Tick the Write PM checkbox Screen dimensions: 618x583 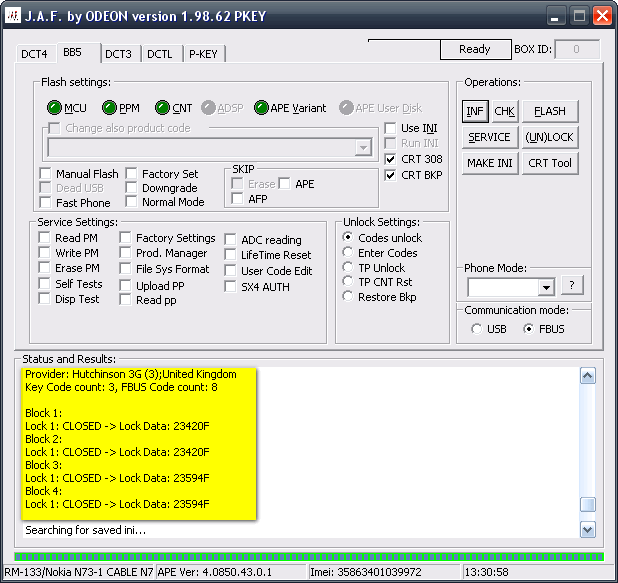coord(45,253)
